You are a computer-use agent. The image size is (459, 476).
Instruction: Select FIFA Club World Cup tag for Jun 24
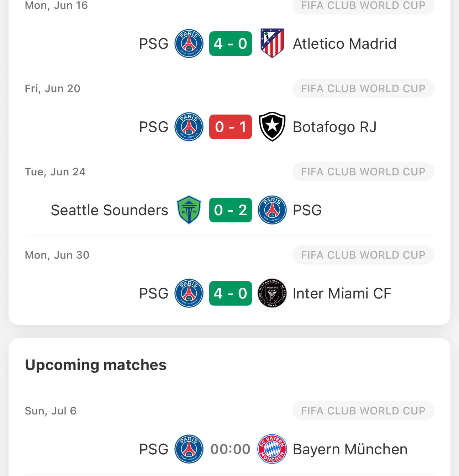[x=363, y=171]
